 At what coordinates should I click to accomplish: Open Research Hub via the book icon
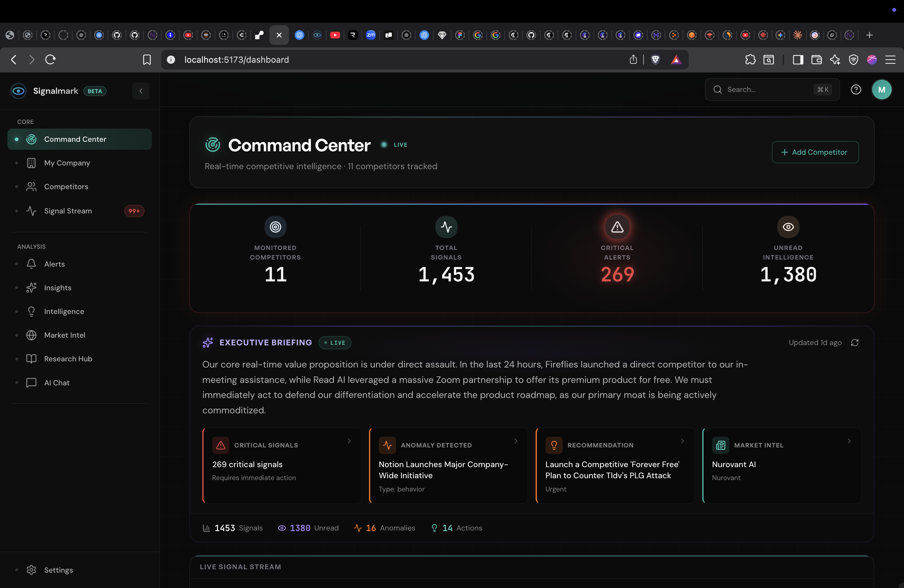pos(31,359)
